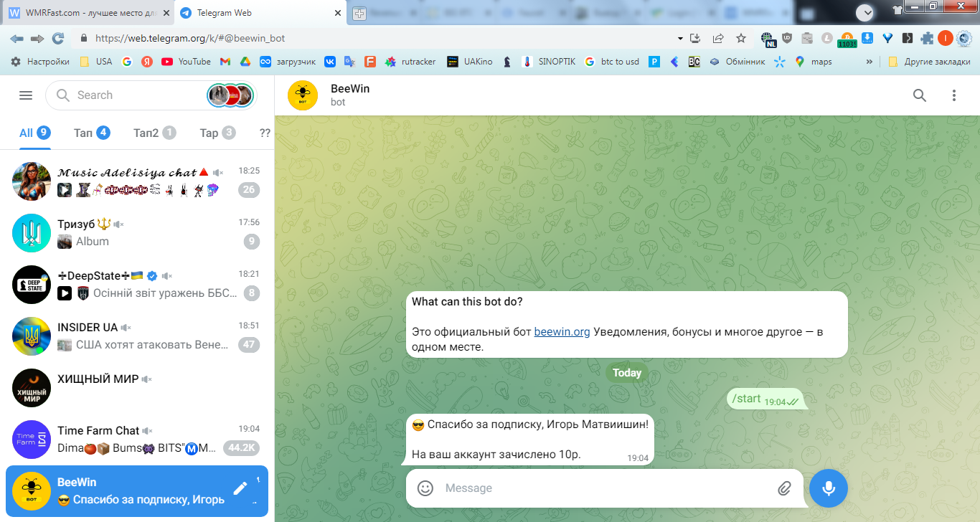Open the rutracker bookmark

click(x=410, y=62)
